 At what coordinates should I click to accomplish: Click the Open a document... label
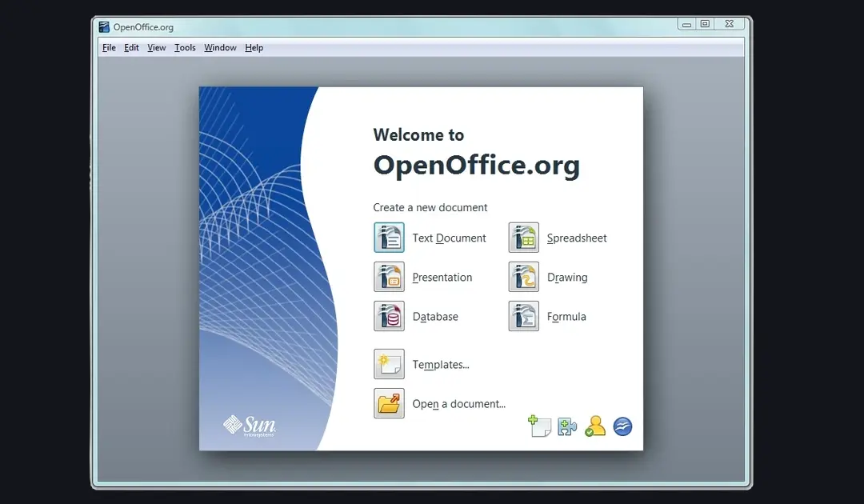pyautogui.click(x=459, y=404)
